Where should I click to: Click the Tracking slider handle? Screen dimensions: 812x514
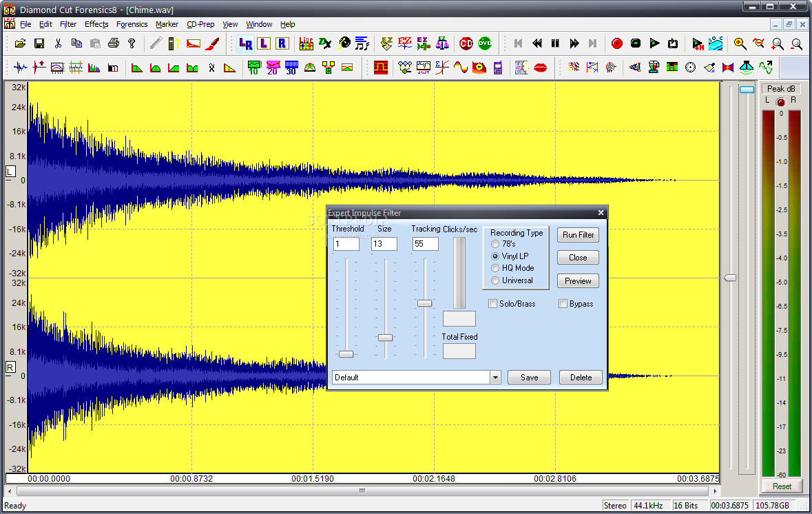425,303
